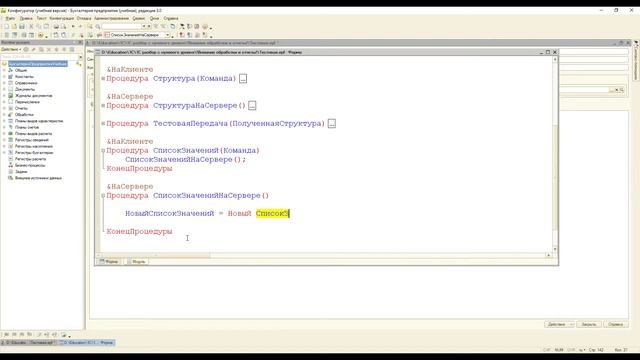The width and height of the screenshot is (640, 360).
Task: Click the Закрыть button at bottom right
Action: click(589, 324)
